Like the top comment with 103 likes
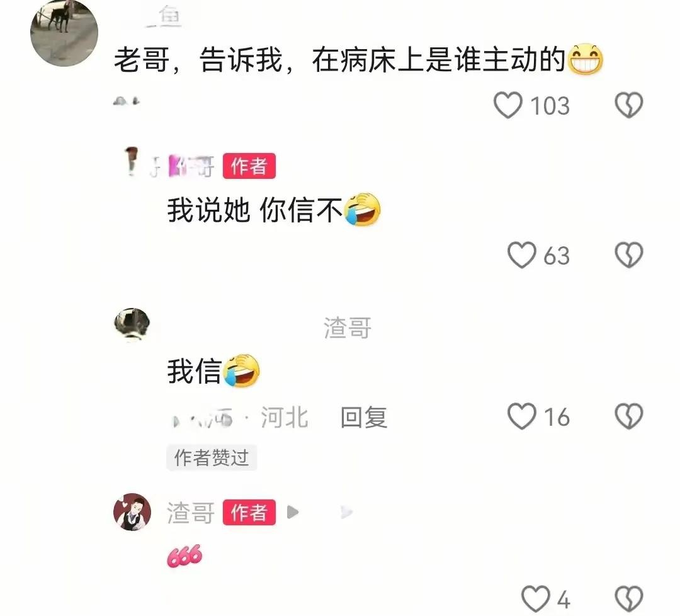680x616 pixels. click(x=508, y=105)
